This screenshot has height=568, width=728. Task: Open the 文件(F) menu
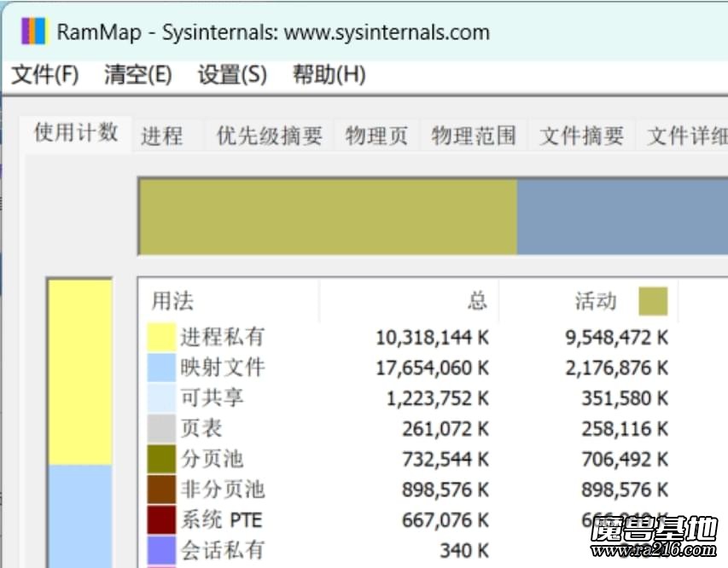pyautogui.click(x=41, y=75)
